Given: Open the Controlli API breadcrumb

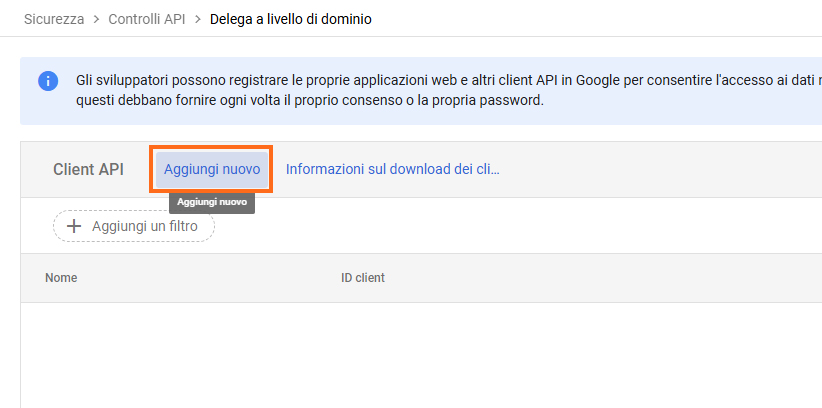Looking at the screenshot, I should pyautogui.click(x=147, y=19).
